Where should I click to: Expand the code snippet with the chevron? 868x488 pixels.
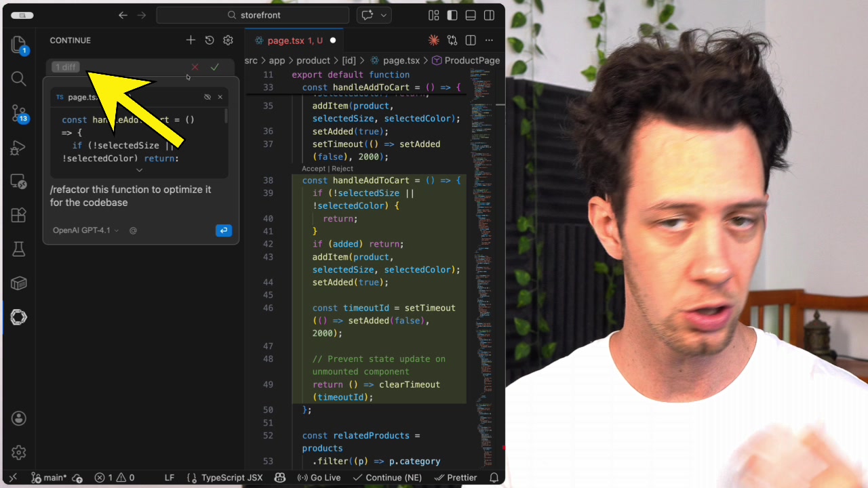click(139, 170)
